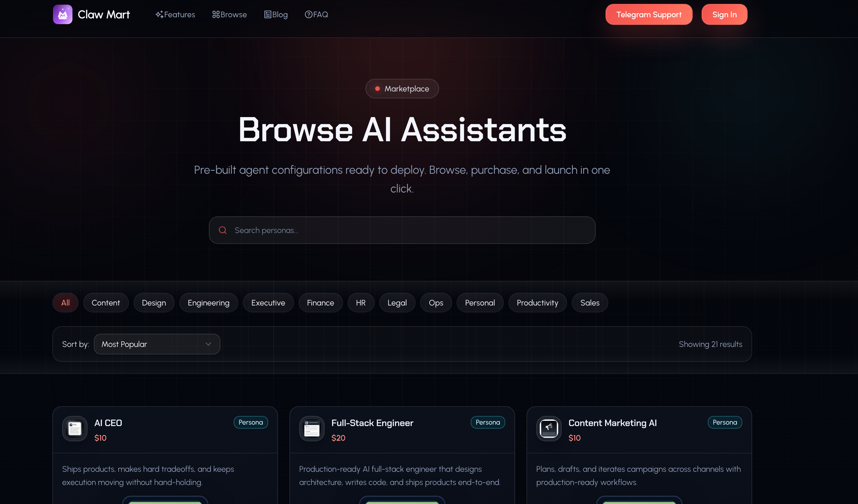The height and width of the screenshot is (504, 858).
Task: Switch to the All filter tab
Action: (x=65, y=303)
